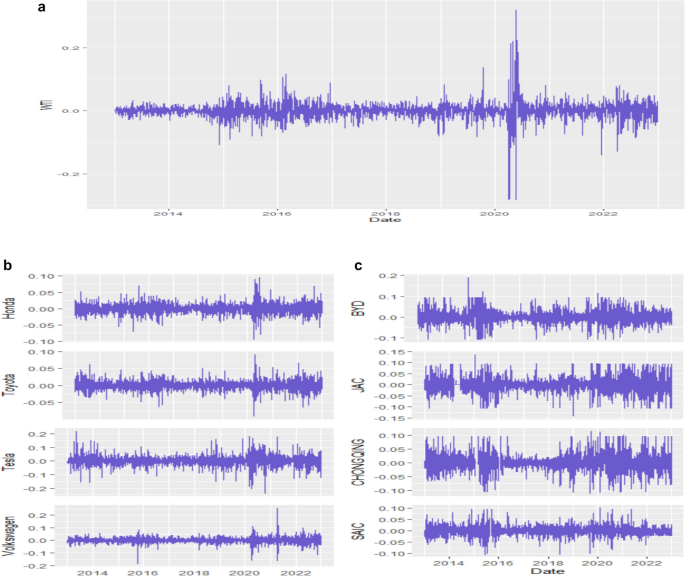
Task: Click the 2014 tick under the WTI chart
Action: [168, 214]
